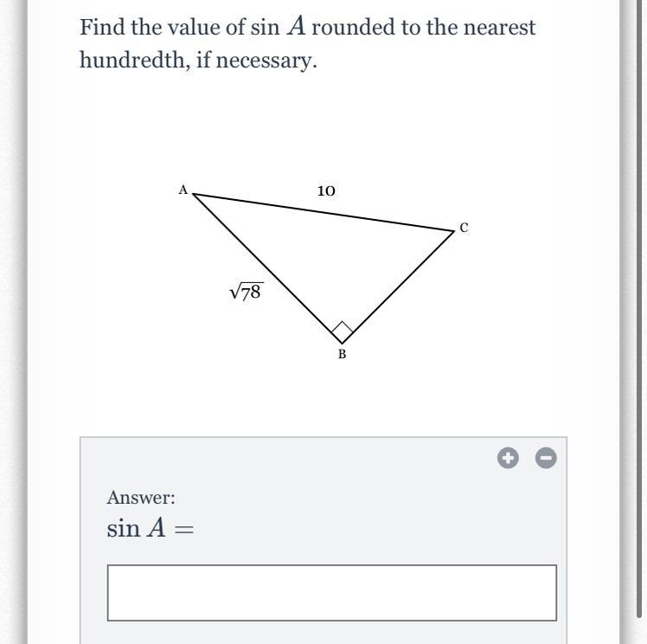
Task: Click the italic A in the question
Action: coord(297,27)
